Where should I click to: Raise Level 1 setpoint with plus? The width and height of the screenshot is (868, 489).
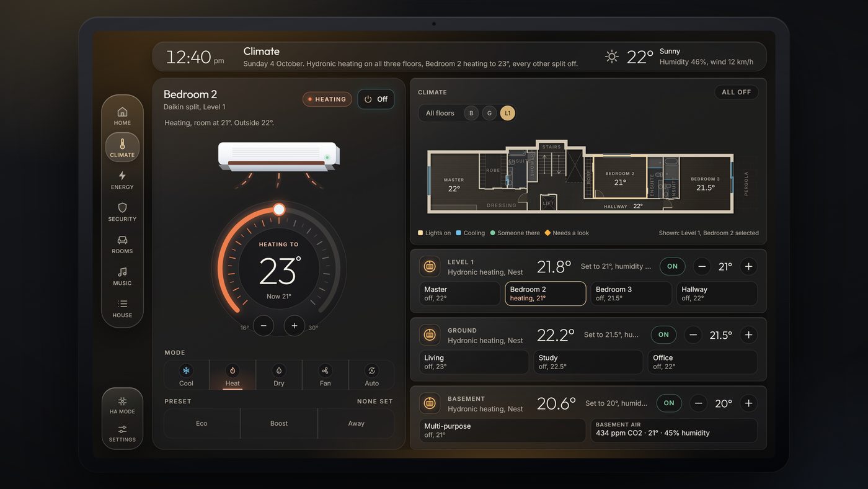coord(748,266)
